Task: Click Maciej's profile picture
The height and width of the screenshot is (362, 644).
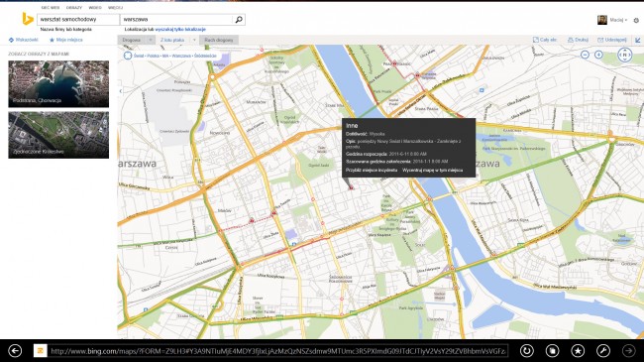Action: coord(602,20)
